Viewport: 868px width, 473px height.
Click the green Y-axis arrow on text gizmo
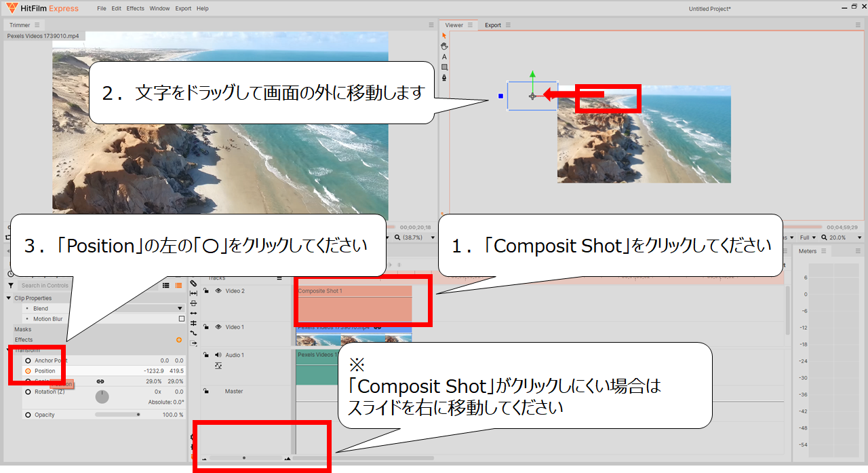(533, 73)
